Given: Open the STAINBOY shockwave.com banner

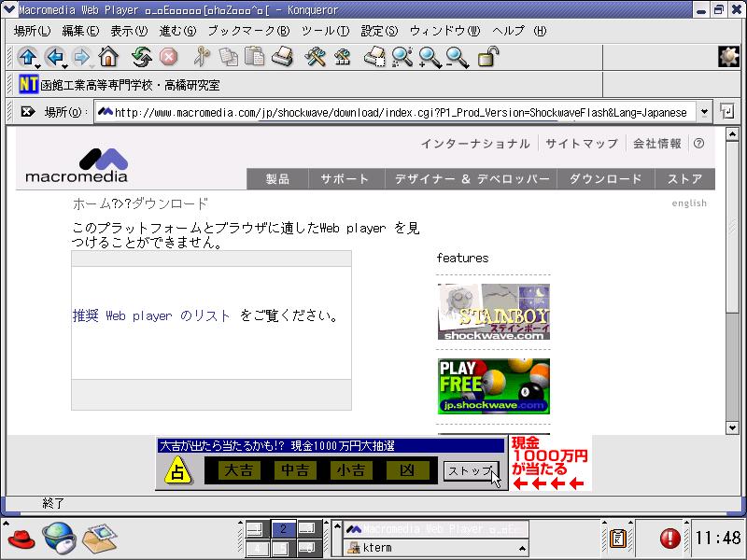Looking at the screenshot, I should tap(494, 312).
